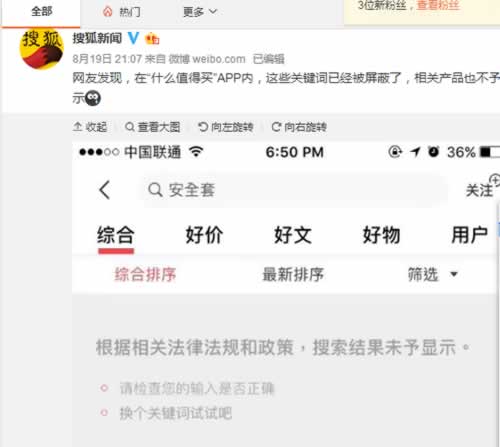Click the 最新排序 sort option
Viewport: 500px width, 447px height.
(x=293, y=275)
